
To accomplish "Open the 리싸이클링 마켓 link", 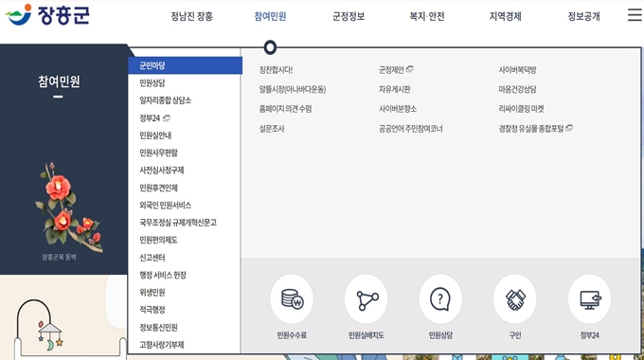I will [521, 109].
